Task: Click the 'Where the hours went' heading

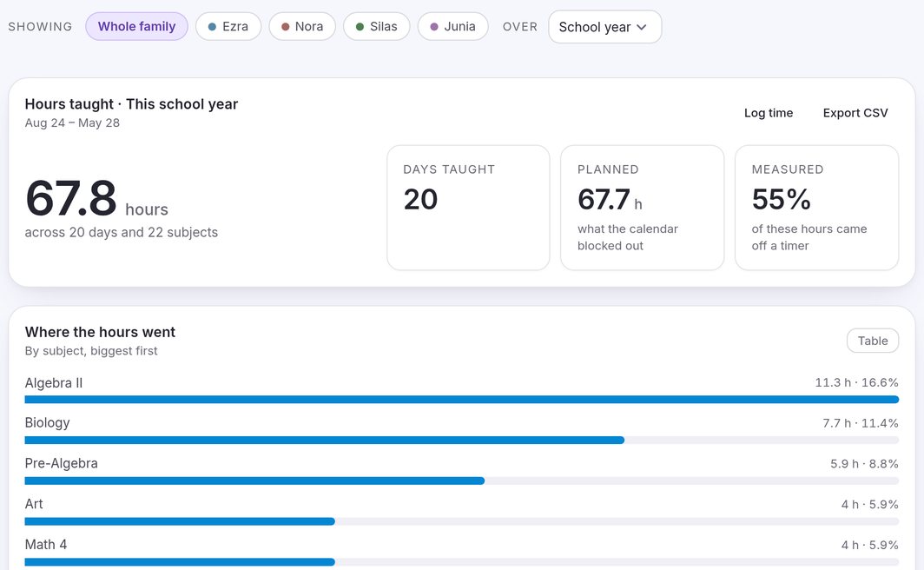Action: [100, 332]
